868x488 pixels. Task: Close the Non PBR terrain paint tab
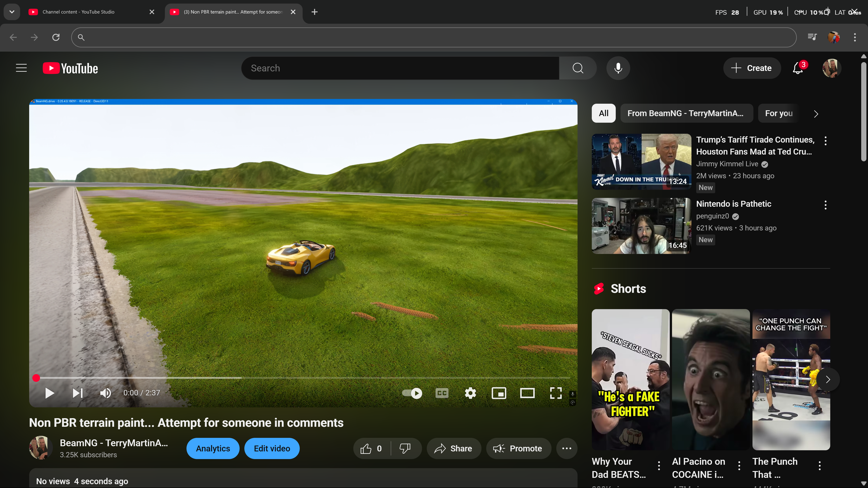293,12
